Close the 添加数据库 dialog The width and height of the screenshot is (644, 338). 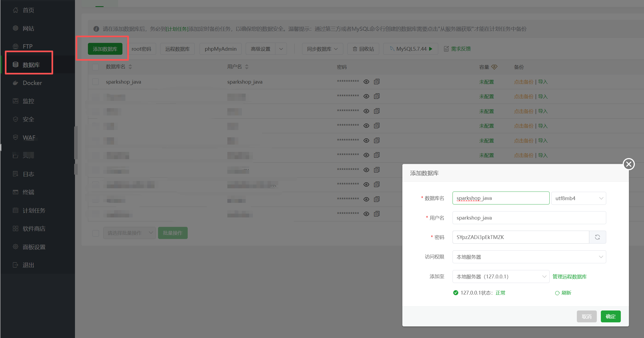pos(629,164)
